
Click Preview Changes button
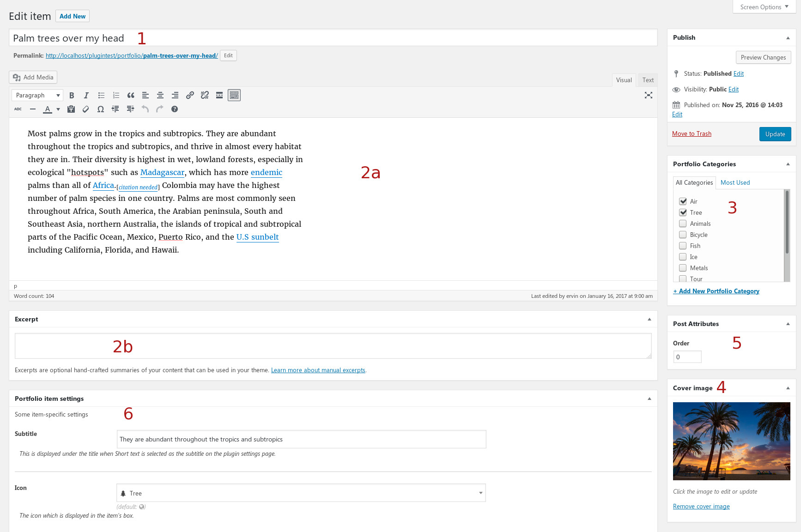coord(763,57)
